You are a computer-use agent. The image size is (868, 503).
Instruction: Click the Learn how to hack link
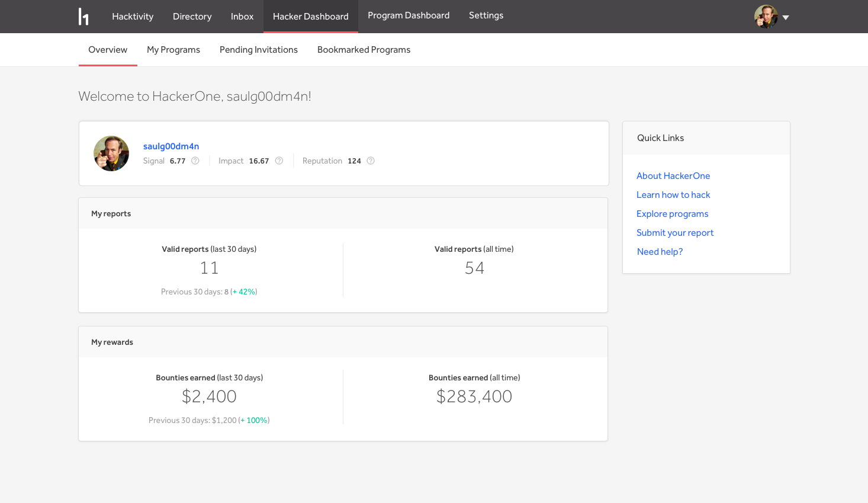pyautogui.click(x=673, y=195)
